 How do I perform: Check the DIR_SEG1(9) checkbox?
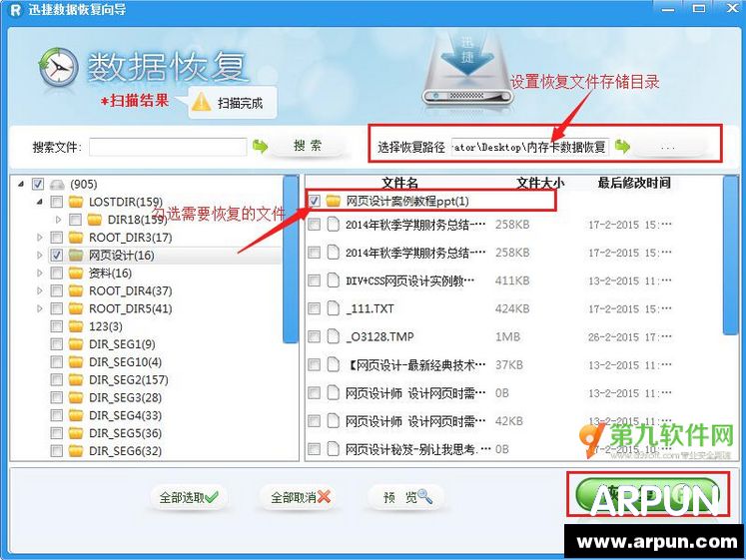pyautogui.click(x=56, y=344)
